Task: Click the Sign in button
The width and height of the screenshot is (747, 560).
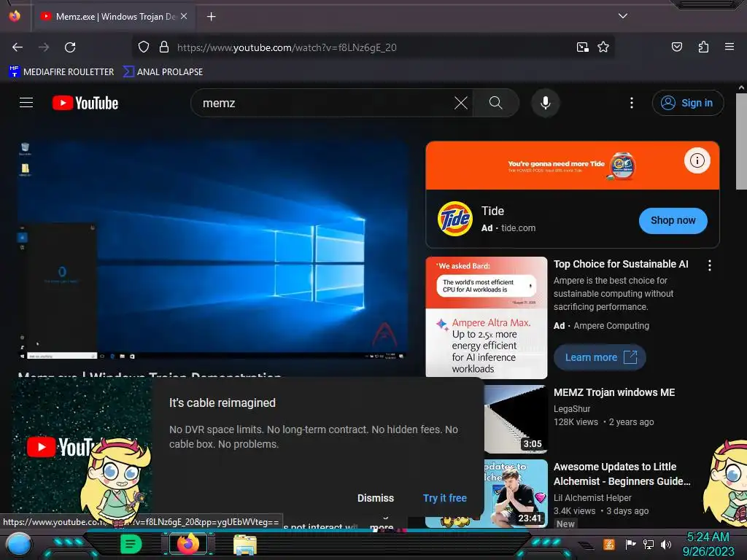Action: 688,103
